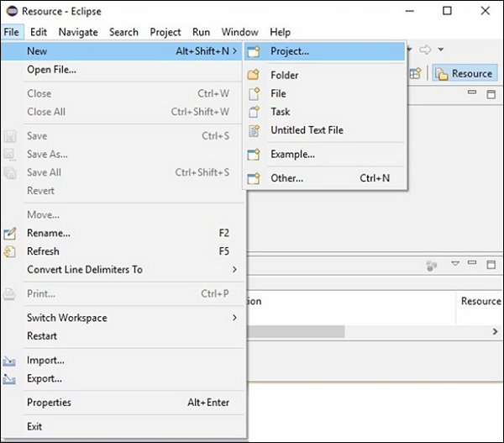The height and width of the screenshot is (443, 504).
Task: Click the Export icon in File menu
Action: click(10, 379)
